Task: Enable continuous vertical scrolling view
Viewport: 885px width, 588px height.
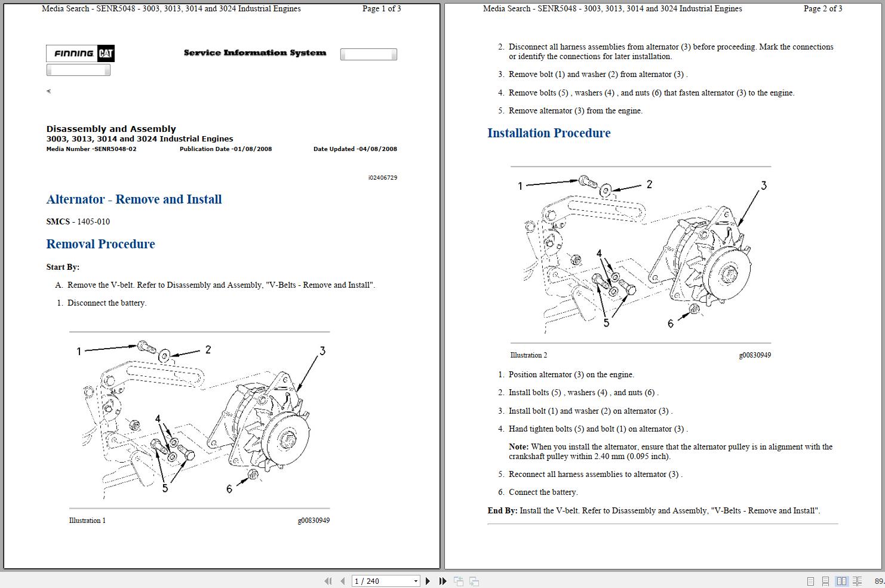Action: (x=826, y=580)
